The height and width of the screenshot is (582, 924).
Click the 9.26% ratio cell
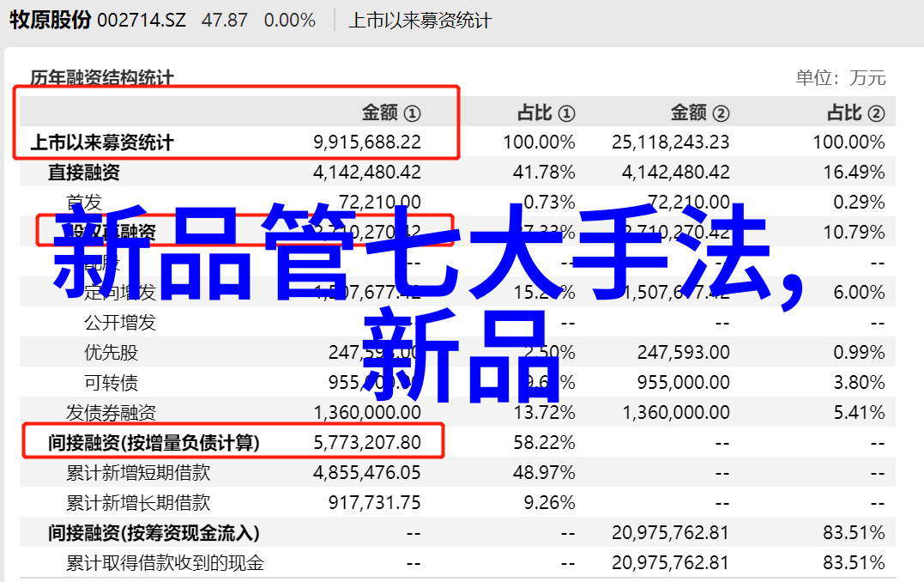point(549,503)
